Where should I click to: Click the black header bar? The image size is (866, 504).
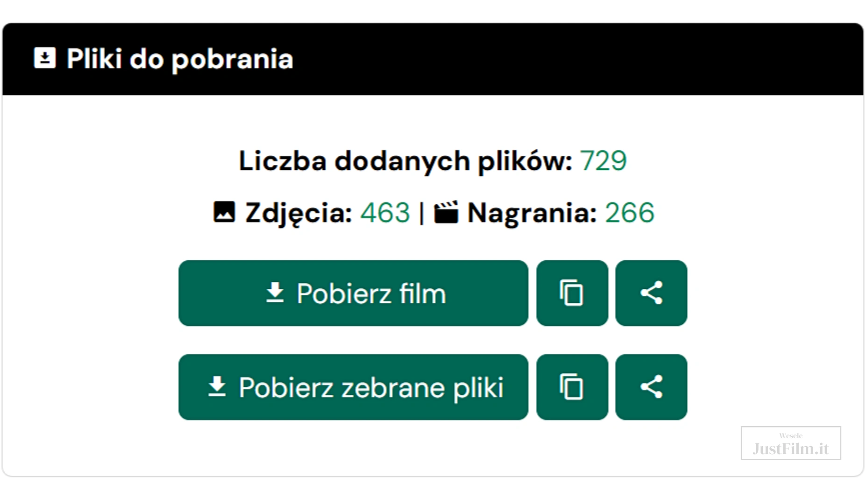click(433, 59)
